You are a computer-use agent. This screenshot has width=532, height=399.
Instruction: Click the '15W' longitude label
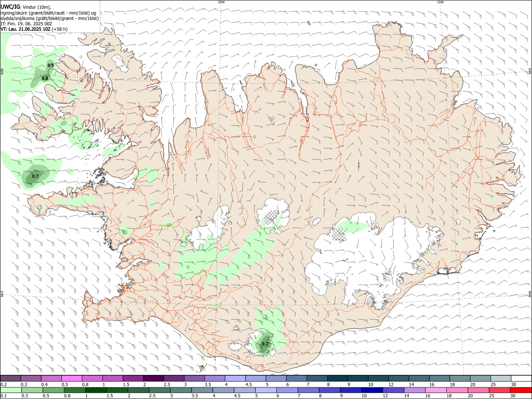(440, 2)
